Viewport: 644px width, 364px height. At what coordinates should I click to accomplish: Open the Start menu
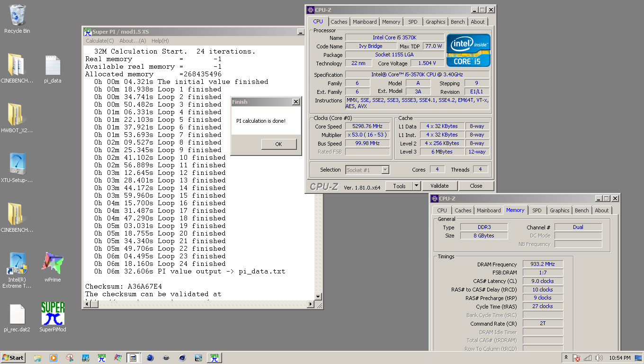coord(13,358)
